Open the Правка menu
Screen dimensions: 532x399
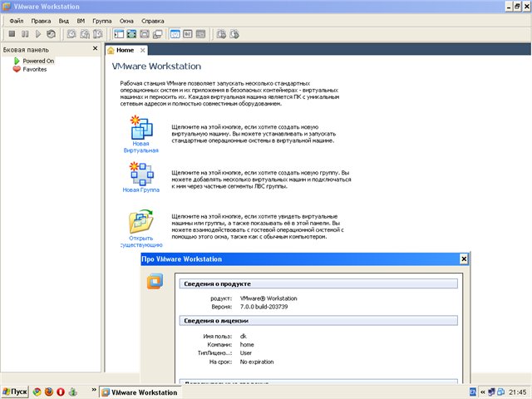(41, 21)
